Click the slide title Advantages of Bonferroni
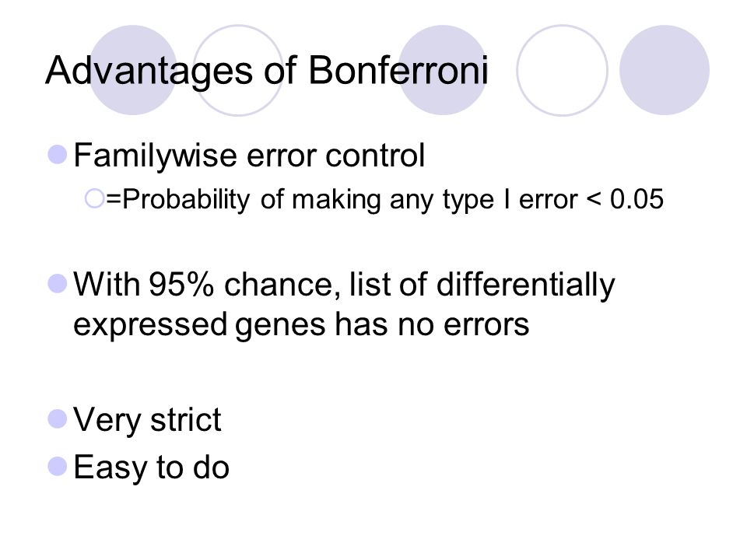 click(267, 71)
